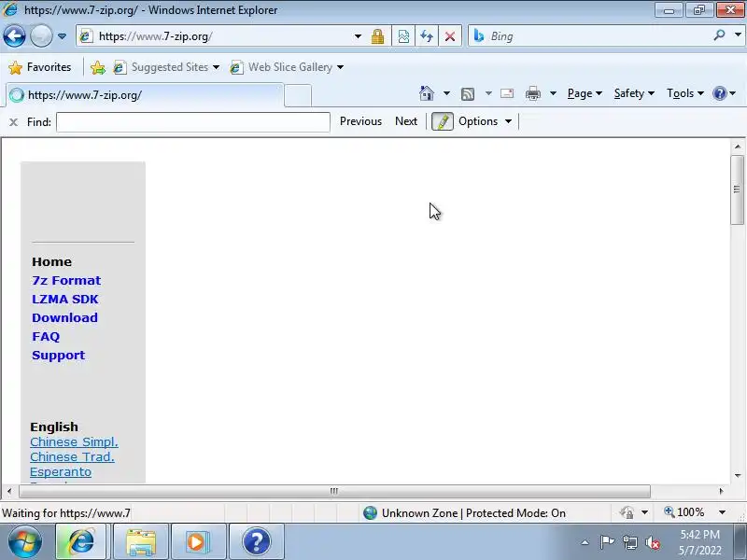
Task: Show hidden tray icons arrow
Action: 585,542
